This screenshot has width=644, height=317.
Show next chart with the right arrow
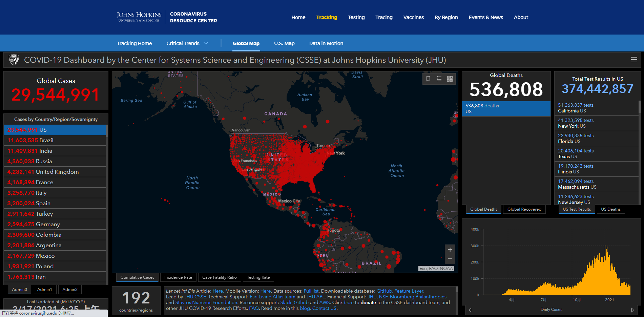pos(632,310)
